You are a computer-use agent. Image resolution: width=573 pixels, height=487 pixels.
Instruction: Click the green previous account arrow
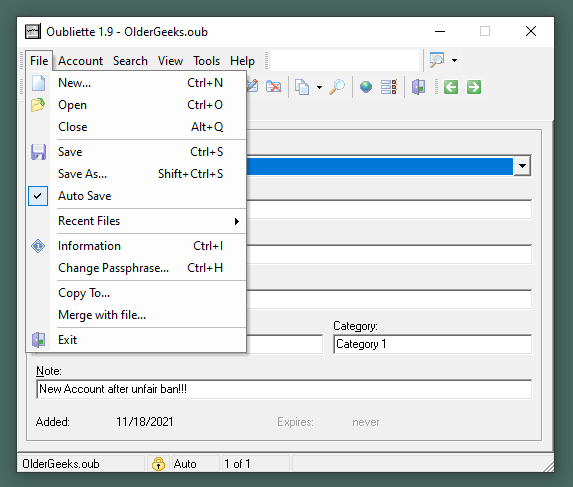[451, 87]
